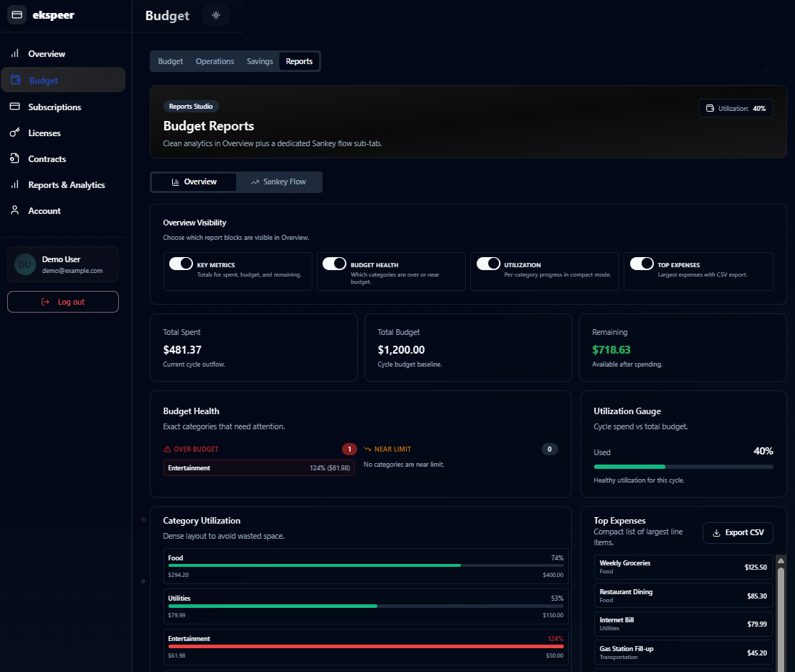Open Licenses via its key icon

[x=14, y=133]
